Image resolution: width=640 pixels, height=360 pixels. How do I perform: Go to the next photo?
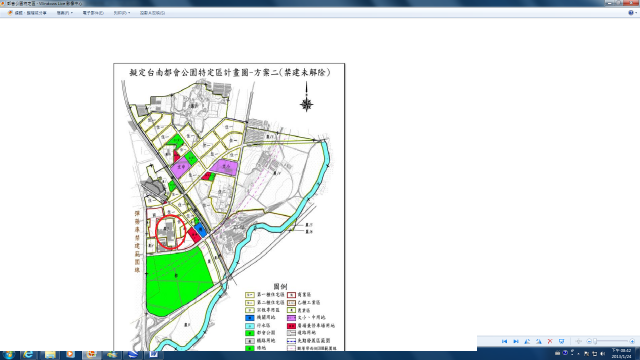516,341
